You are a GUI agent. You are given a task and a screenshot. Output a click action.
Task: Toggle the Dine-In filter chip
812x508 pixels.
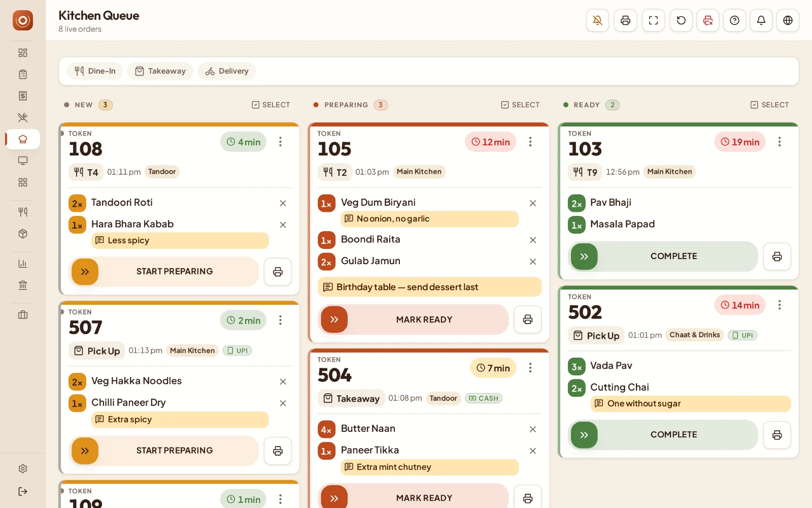tap(95, 71)
